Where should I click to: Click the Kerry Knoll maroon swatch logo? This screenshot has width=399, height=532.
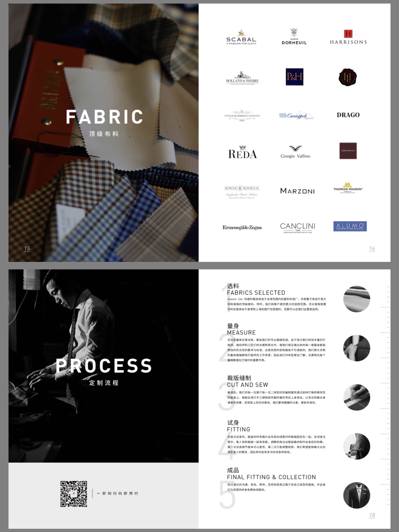point(348,150)
